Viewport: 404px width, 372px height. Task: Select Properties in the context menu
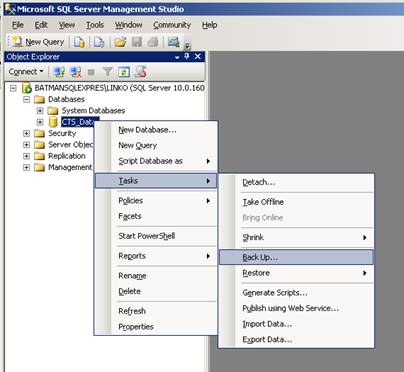pos(136,327)
